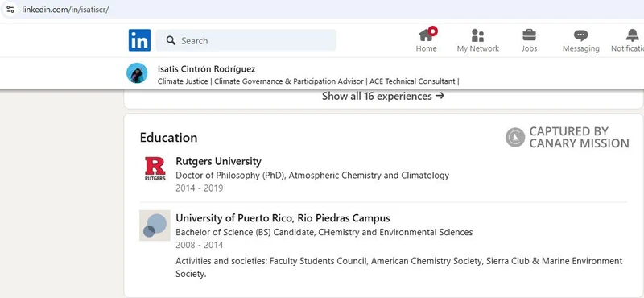The height and width of the screenshot is (298, 644).
Task: Focus the LinkedIn Search field
Action: (246, 40)
